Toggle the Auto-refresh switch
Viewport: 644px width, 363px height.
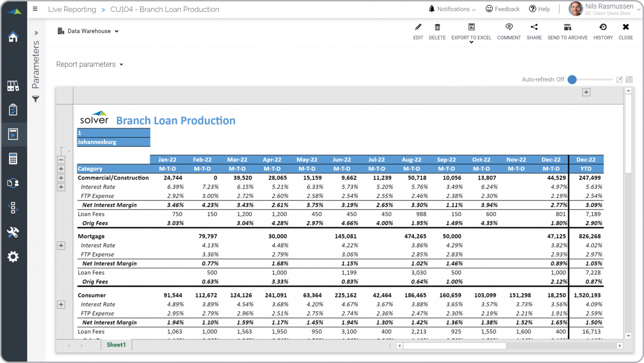pos(572,79)
